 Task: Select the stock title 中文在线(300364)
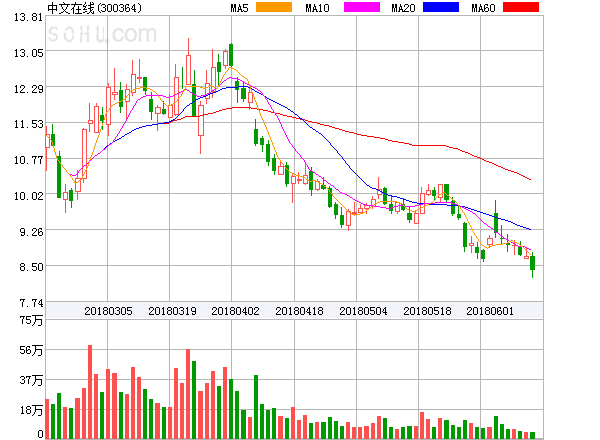(94, 8)
